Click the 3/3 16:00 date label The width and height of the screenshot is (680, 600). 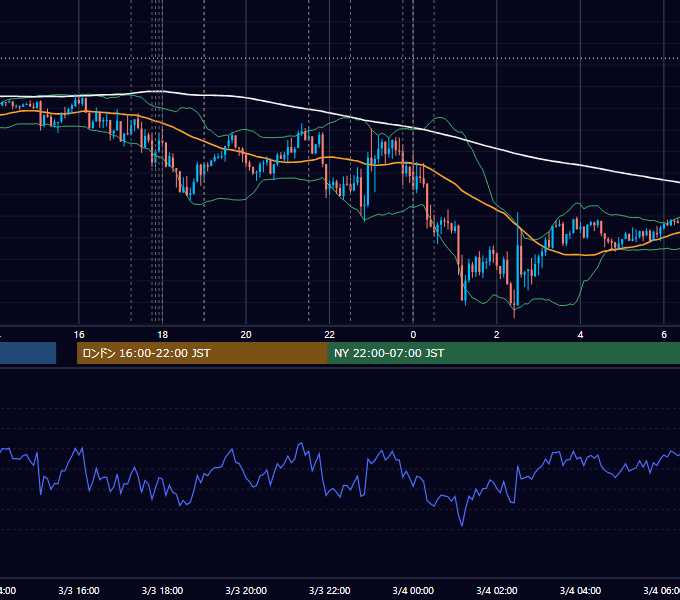pyautogui.click(x=79, y=590)
